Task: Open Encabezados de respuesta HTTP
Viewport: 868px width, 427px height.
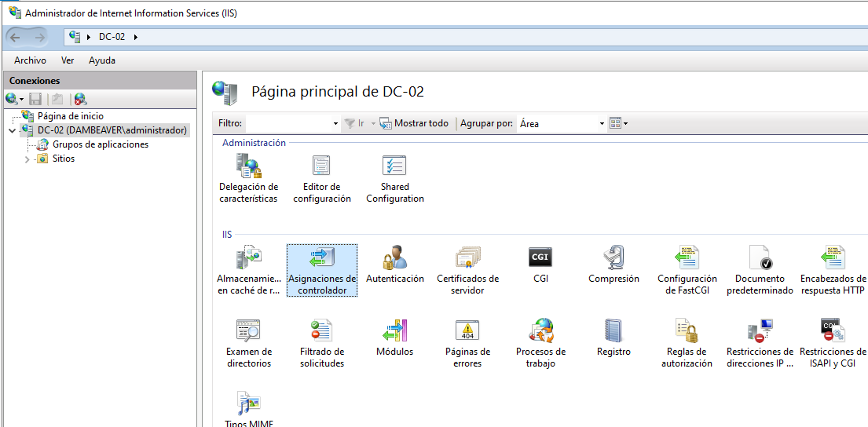Action: pyautogui.click(x=833, y=271)
